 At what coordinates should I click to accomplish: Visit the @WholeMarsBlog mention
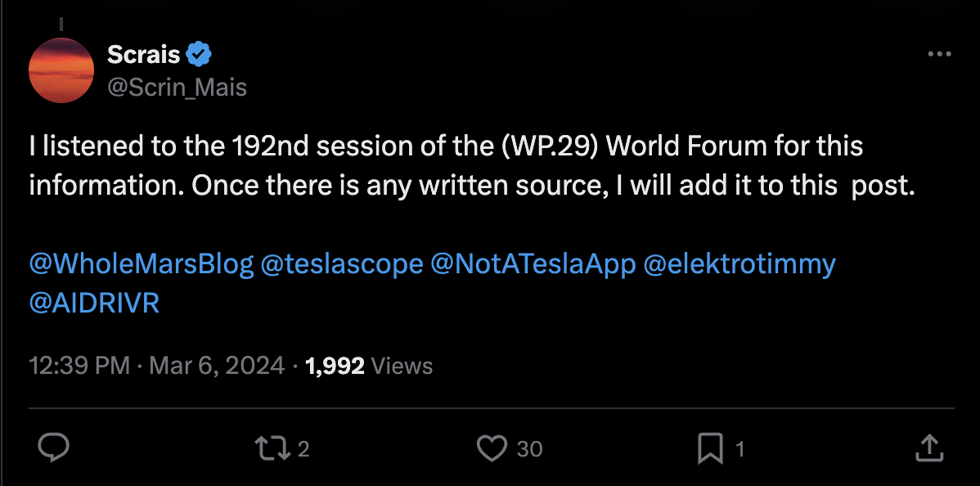140,264
